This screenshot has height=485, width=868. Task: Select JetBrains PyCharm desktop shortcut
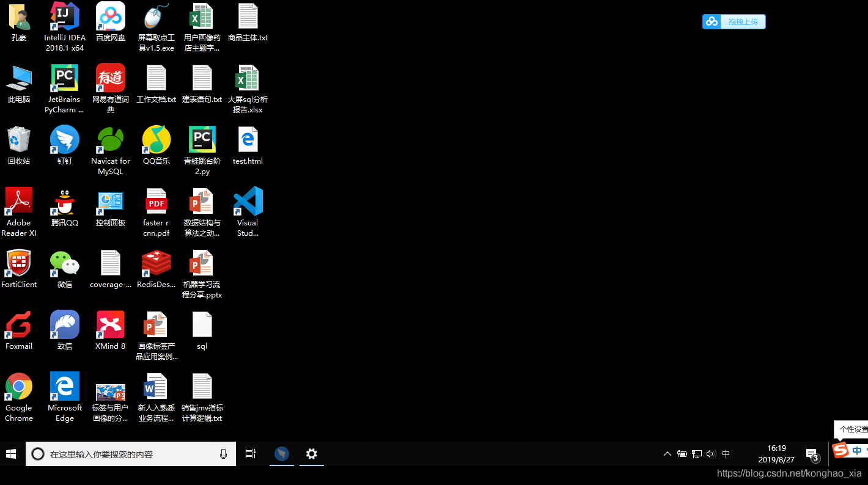tap(65, 89)
